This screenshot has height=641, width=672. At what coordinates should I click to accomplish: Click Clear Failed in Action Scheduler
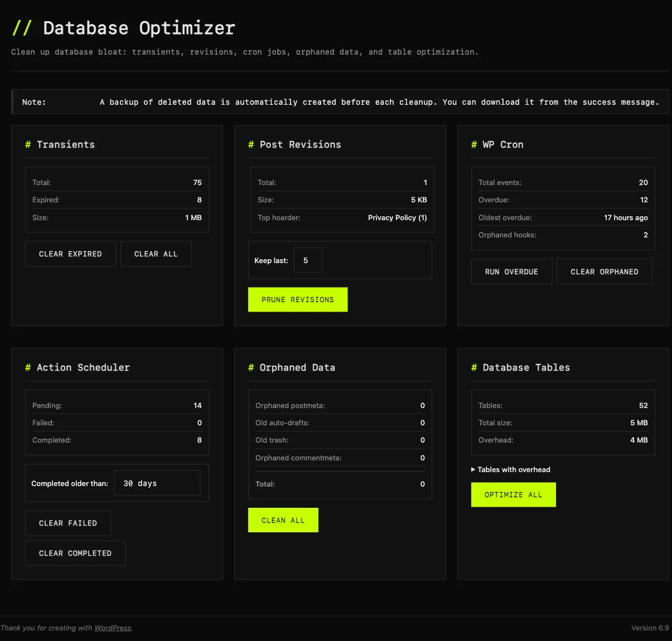67,523
